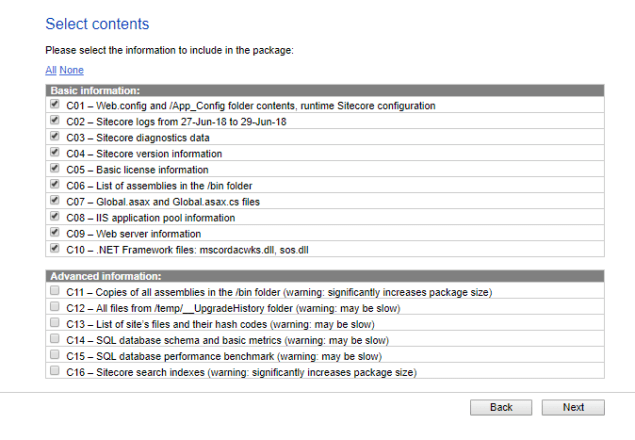Enable C13 site files hash codes
Image resolution: width=635 pixels, height=440 pixels.
coord(53,323)
